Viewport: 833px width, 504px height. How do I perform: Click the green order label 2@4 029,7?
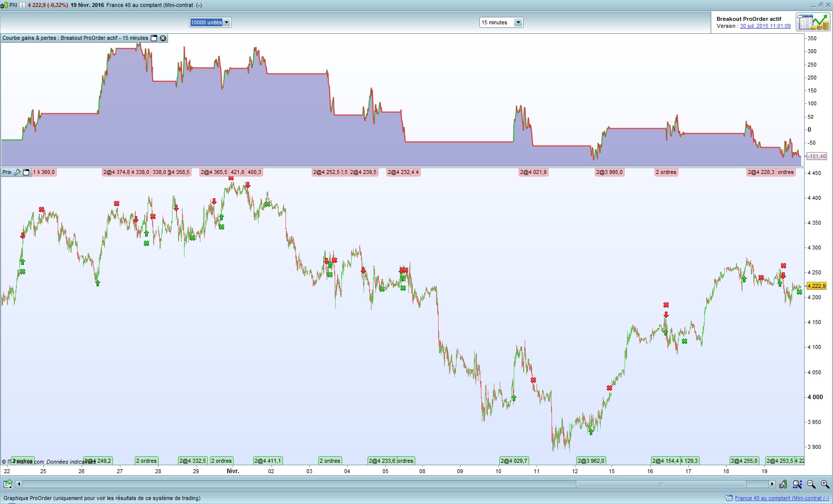pos(514,461)
